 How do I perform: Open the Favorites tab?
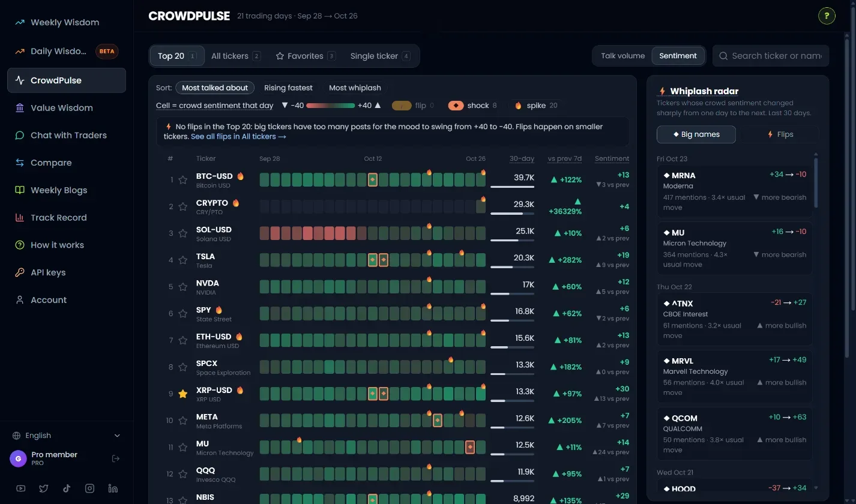pyautogui.click(x=306, y=56)
